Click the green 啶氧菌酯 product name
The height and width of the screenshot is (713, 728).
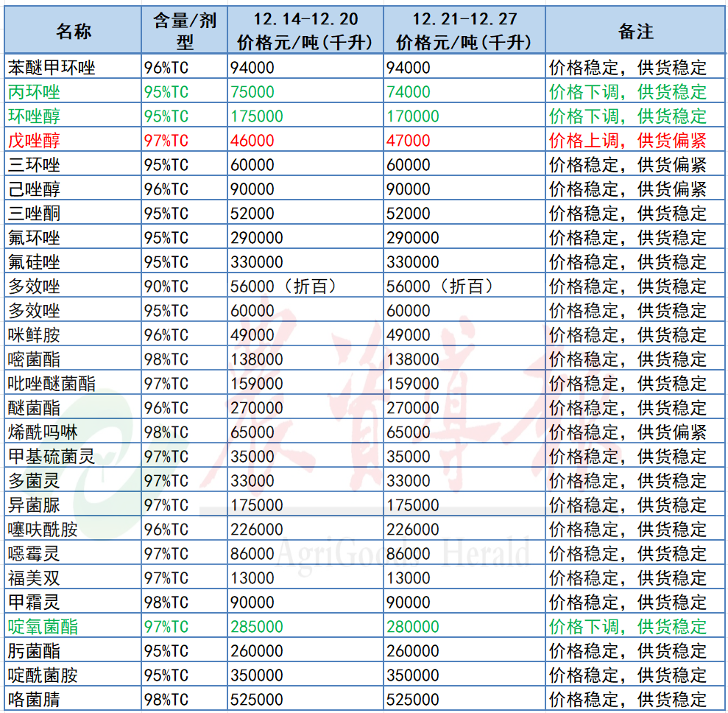(43, 627)
